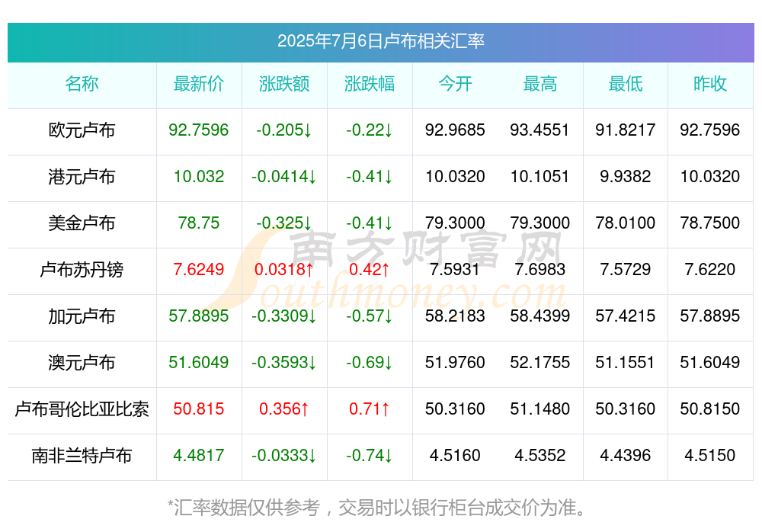Click previous close 50.8150
762x532 pixels.
[x=710, y=409]
